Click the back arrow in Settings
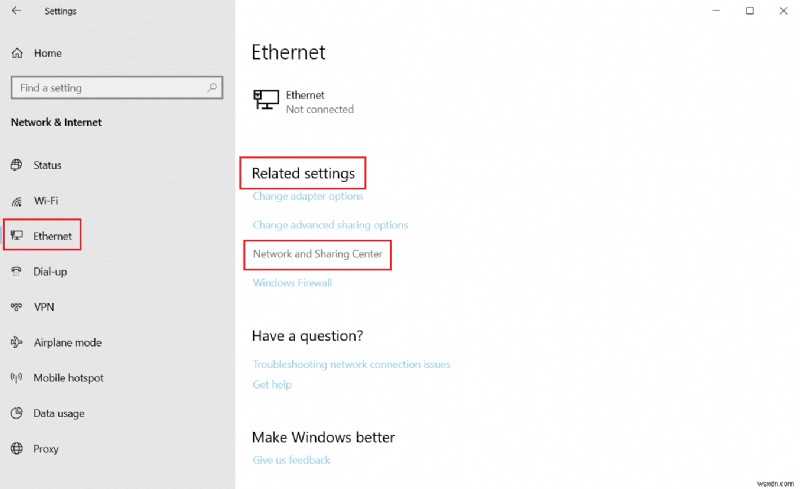Screen dimensions: 800x489 [x=16, y=11]
